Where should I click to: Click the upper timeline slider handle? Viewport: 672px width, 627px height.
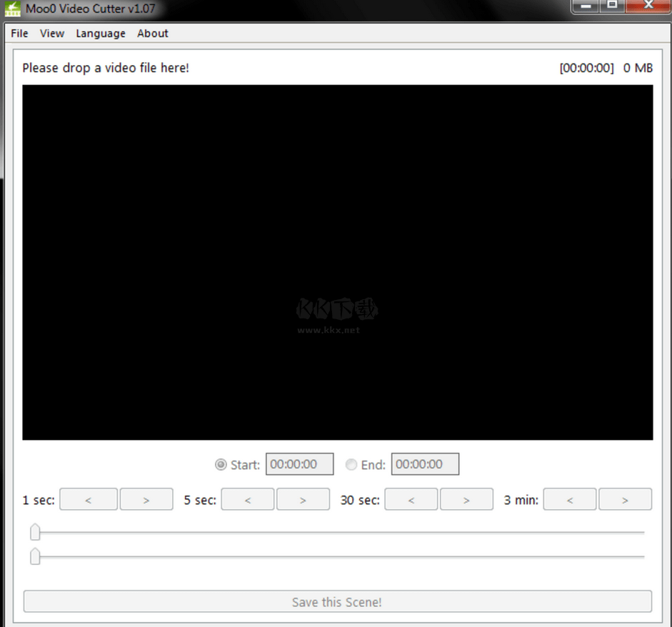tap(35, 532)
